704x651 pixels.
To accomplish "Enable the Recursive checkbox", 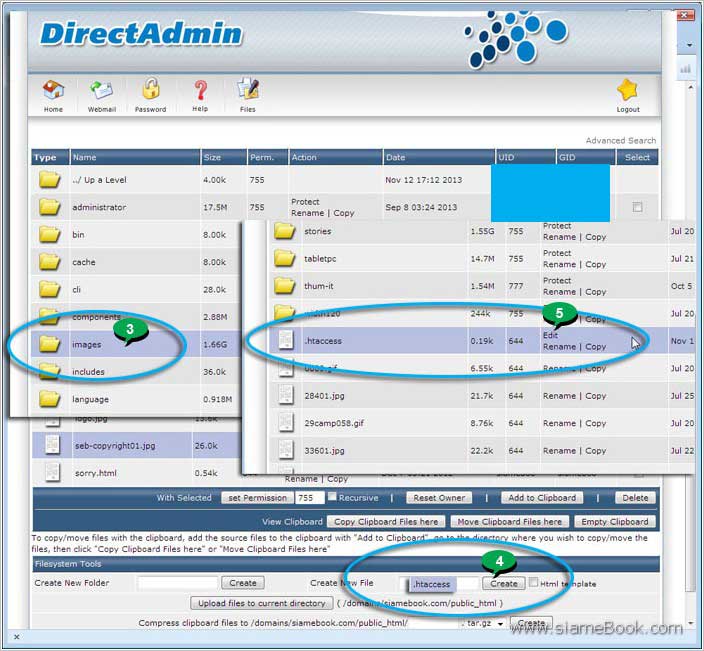I will [x=332, y=496].
